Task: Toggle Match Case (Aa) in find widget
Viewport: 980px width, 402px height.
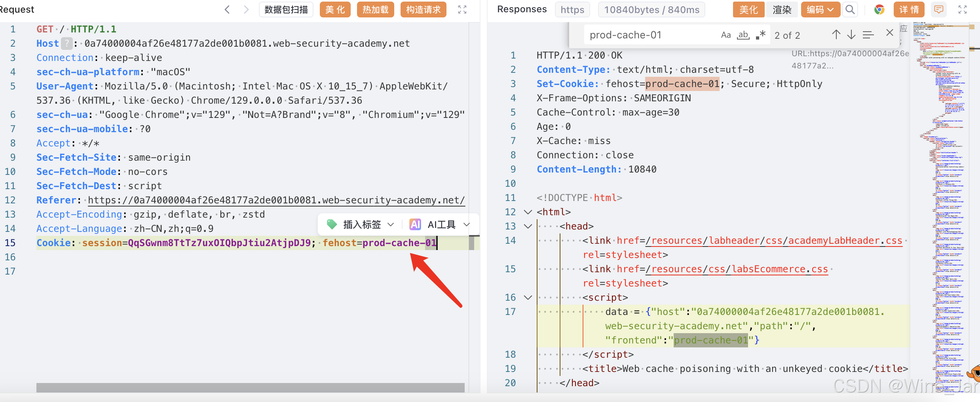Action: (x=726, y=35)
